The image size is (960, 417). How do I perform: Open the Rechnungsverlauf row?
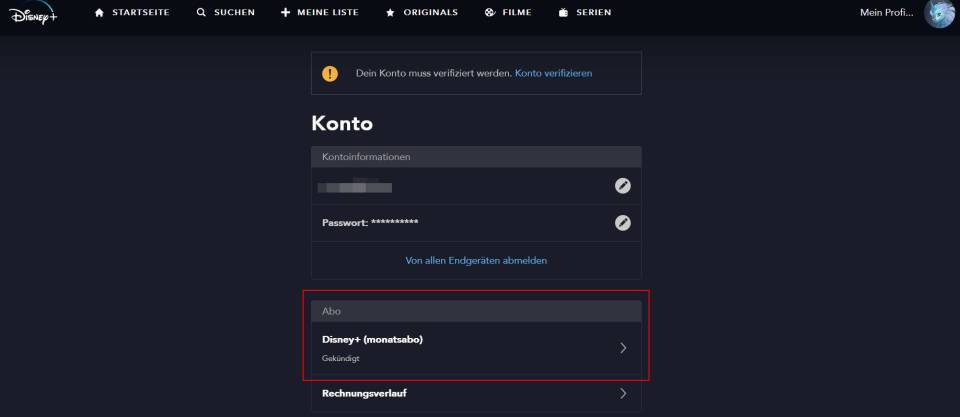coord(476,394)
